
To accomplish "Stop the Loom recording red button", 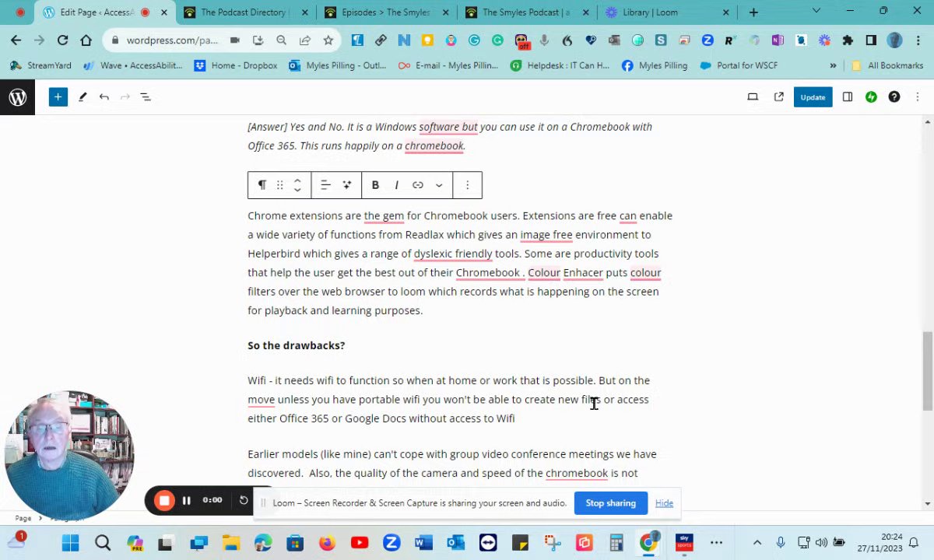I will tap(164, 501).
